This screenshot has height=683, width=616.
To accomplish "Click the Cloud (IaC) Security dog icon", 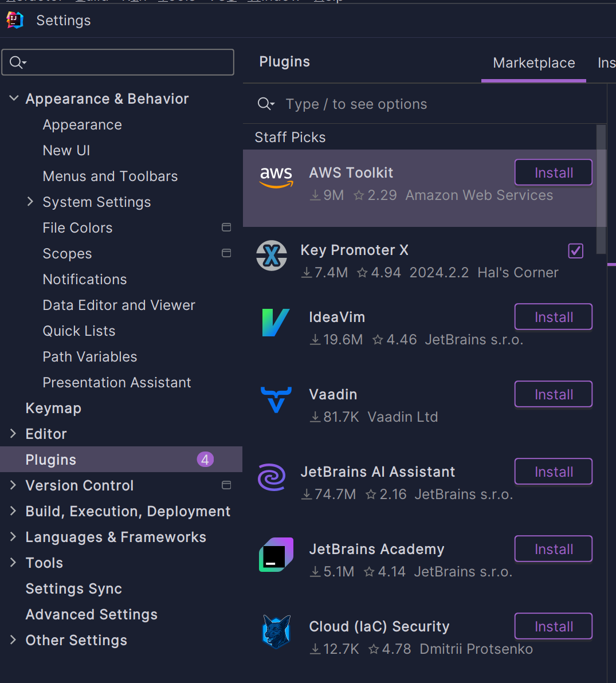I will point(276,631).
